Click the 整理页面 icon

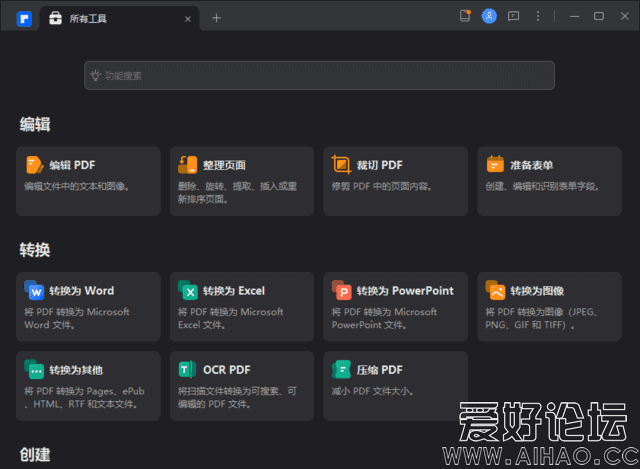[x=187, y=165]
